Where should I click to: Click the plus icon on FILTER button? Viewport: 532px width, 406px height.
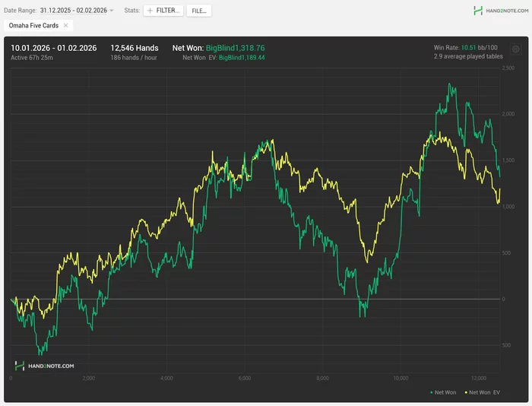pos(150,11)
